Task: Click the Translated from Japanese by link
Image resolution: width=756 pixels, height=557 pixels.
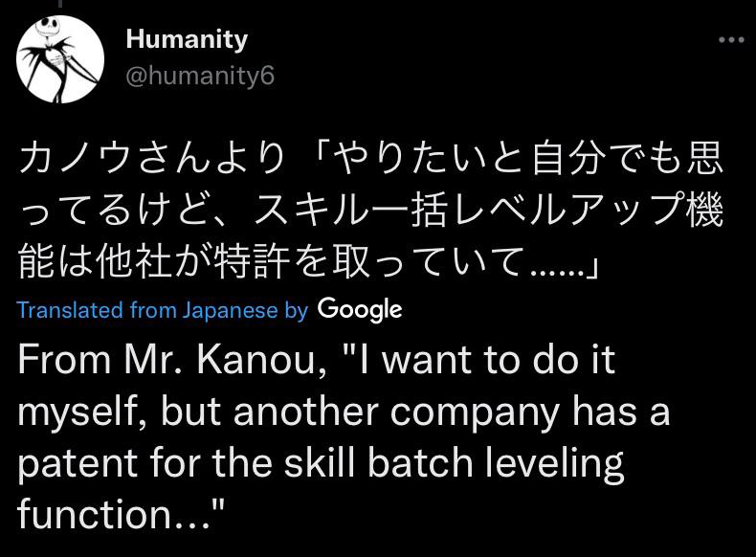Action: [163, 310]
